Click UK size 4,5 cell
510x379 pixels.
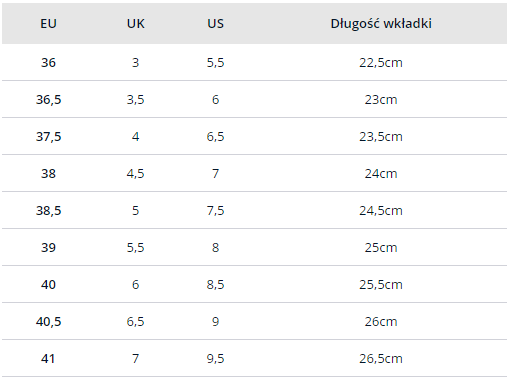(135, 174)
